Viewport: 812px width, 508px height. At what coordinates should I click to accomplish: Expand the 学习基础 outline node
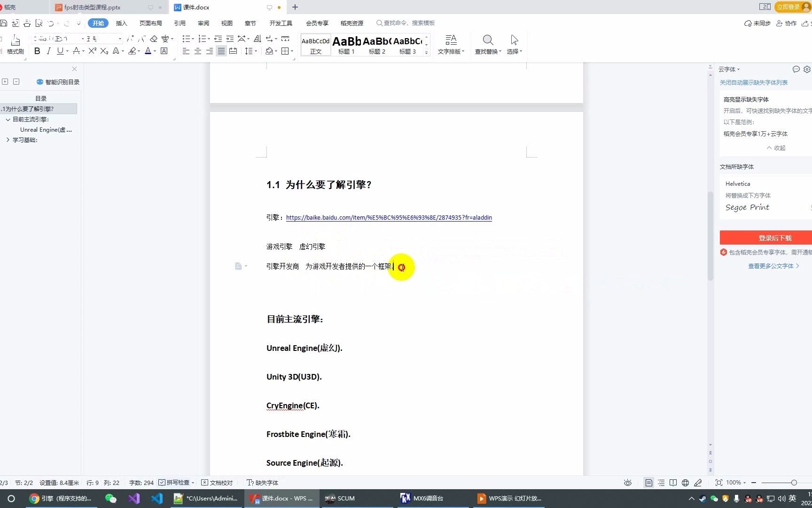pyautogui.click(x=8, y=140)
